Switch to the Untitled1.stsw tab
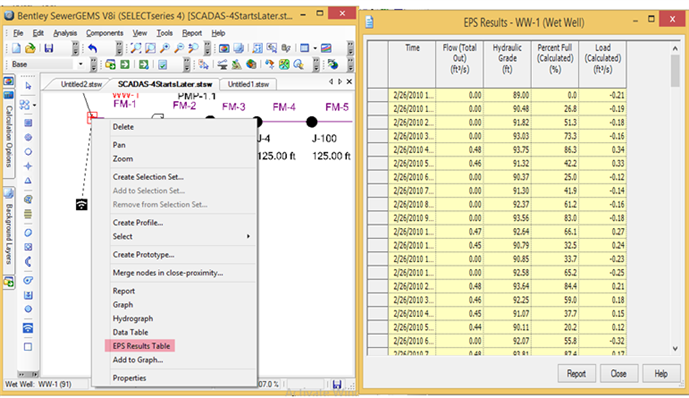The image size is (689, 398). click(x=248, y=84)
